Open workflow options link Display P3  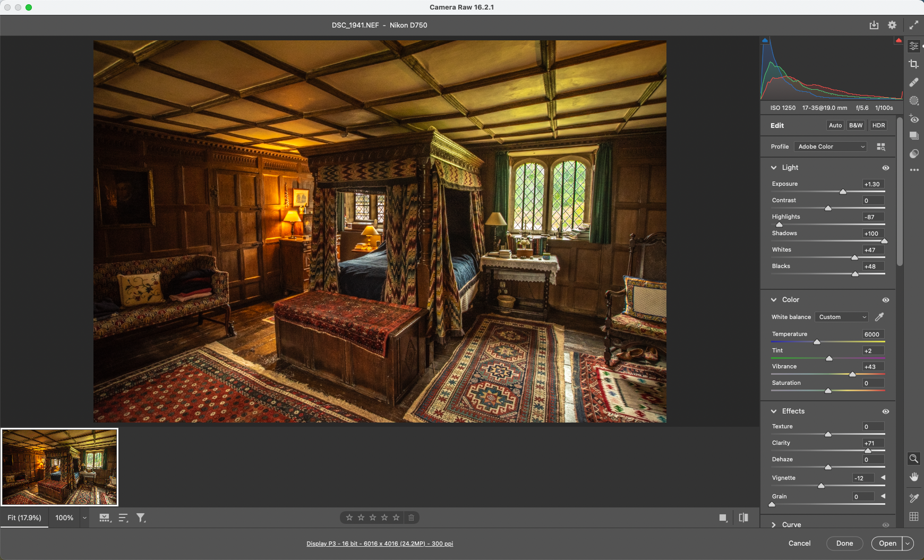[x=380, y=544]
